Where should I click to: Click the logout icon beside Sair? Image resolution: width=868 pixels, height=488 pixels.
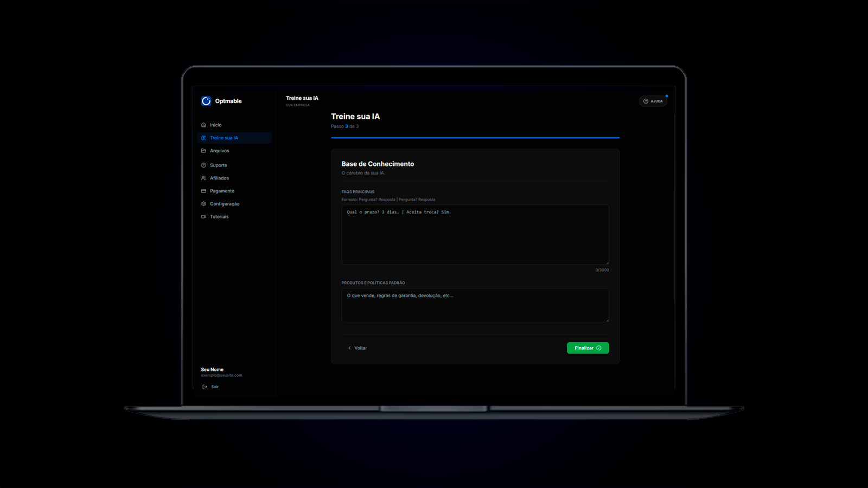point(205,387)
